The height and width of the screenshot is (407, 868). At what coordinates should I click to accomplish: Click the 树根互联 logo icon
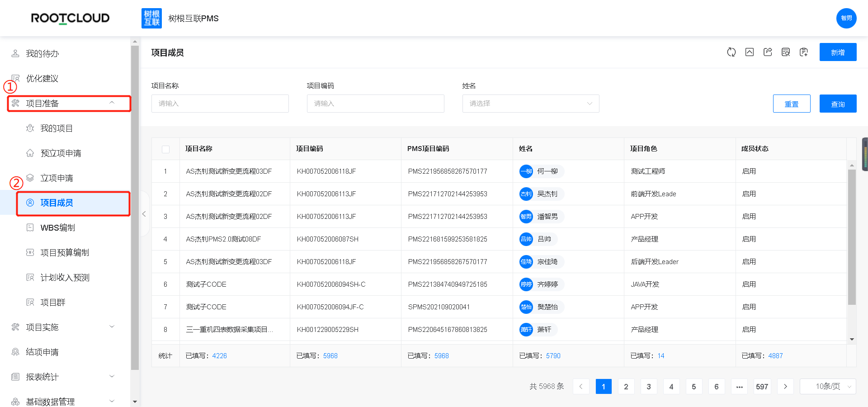[x=151, y=18]
